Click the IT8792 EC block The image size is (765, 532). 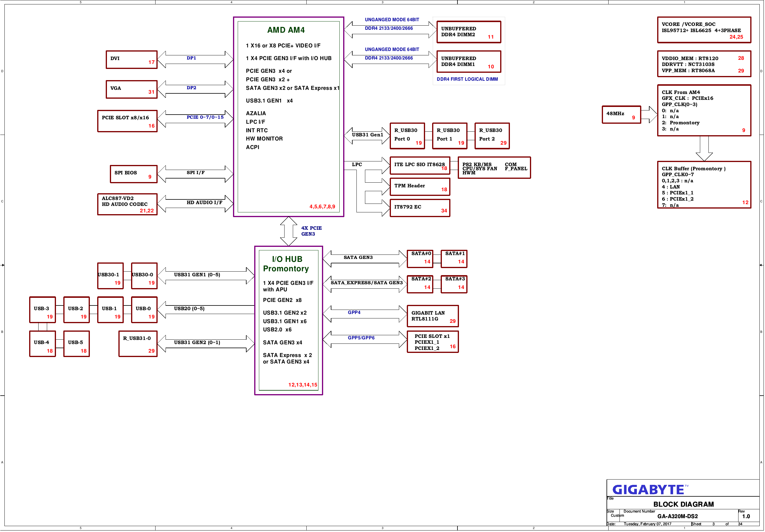point(419,208)
